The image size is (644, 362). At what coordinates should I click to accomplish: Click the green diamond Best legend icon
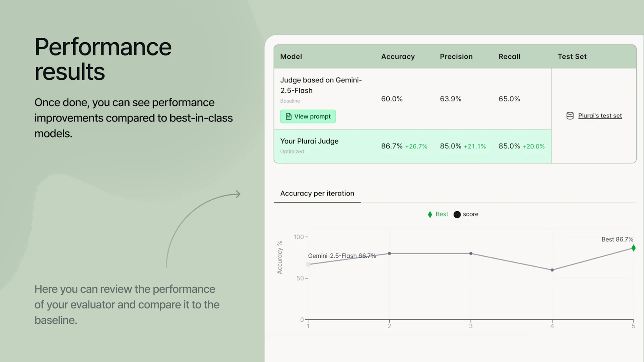coord(430,214)
